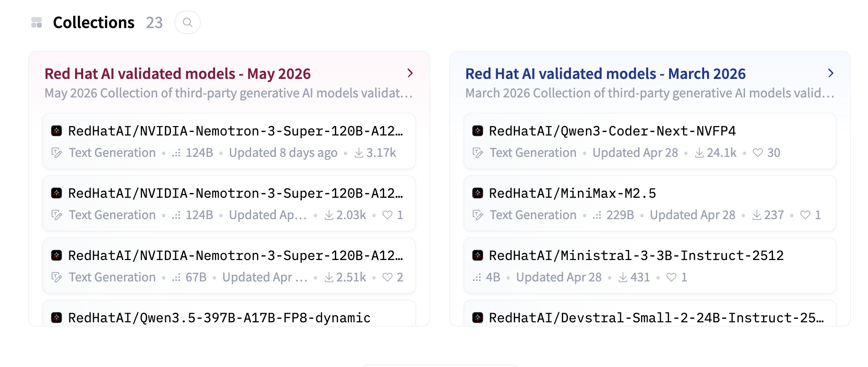This screenshot has height=367, width=868.
Task: Click the 'March 2026 Collection of third-party' description
Action: click(x=650, y=93)
